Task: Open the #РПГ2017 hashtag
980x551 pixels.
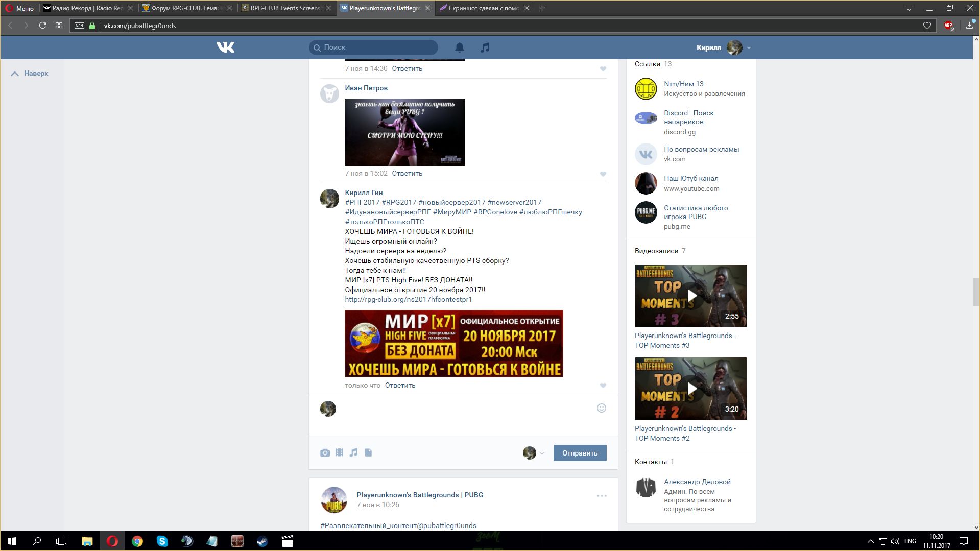Action: tap(362, 203)
